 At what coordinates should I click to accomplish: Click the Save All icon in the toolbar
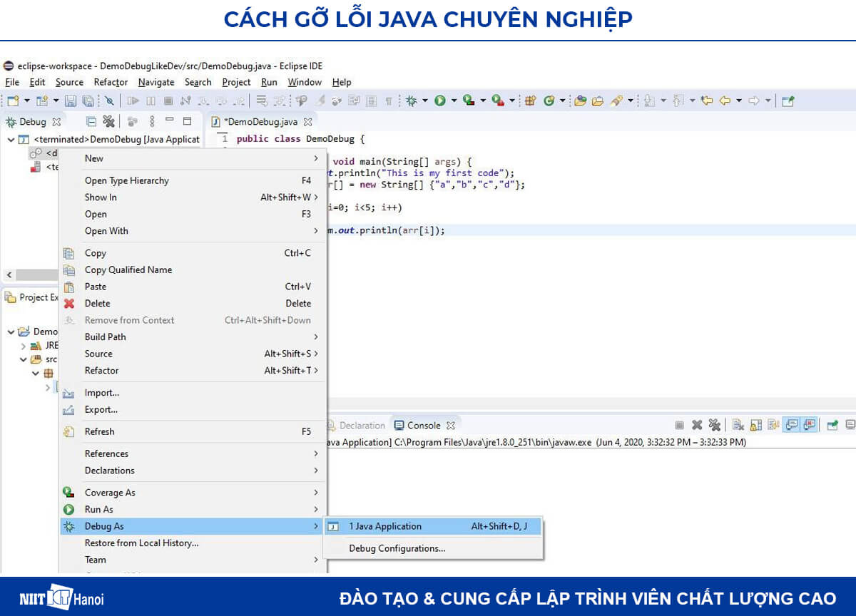click(86, 100)
